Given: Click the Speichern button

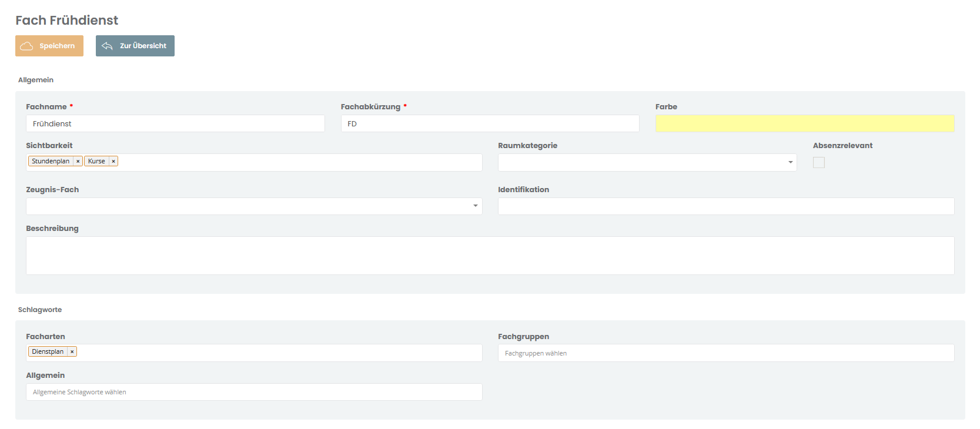Looking at the screenshot, I should [x=49, y=46].
